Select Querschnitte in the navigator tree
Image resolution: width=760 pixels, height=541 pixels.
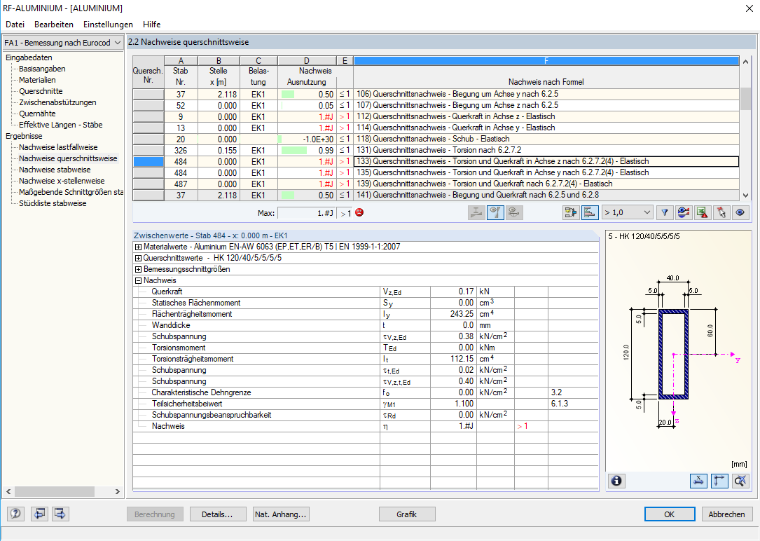pos(41,91)
